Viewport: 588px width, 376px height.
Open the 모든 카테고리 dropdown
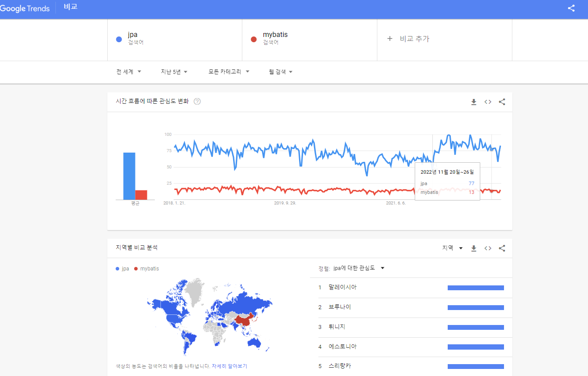click(229, 72)
